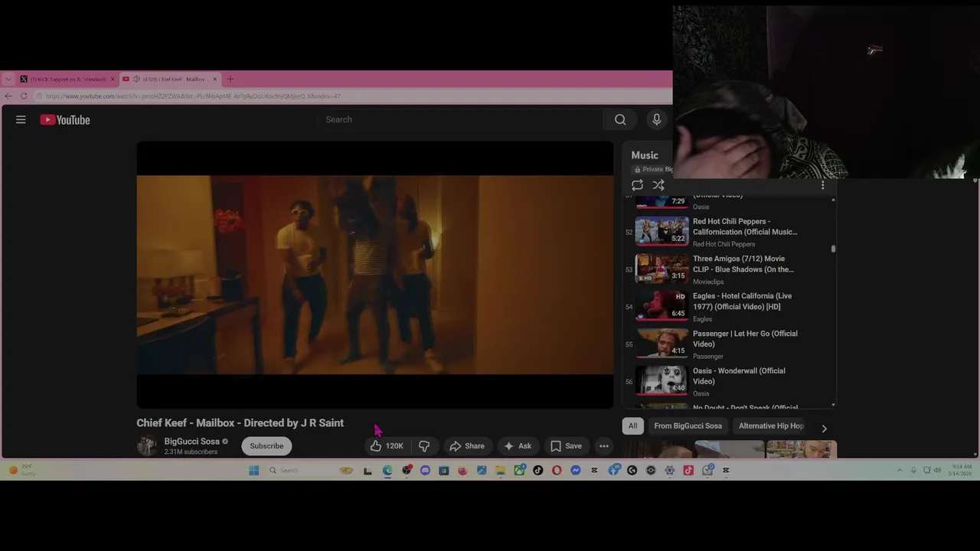Like the Chief Keef Mailbox video

[387, 445]
